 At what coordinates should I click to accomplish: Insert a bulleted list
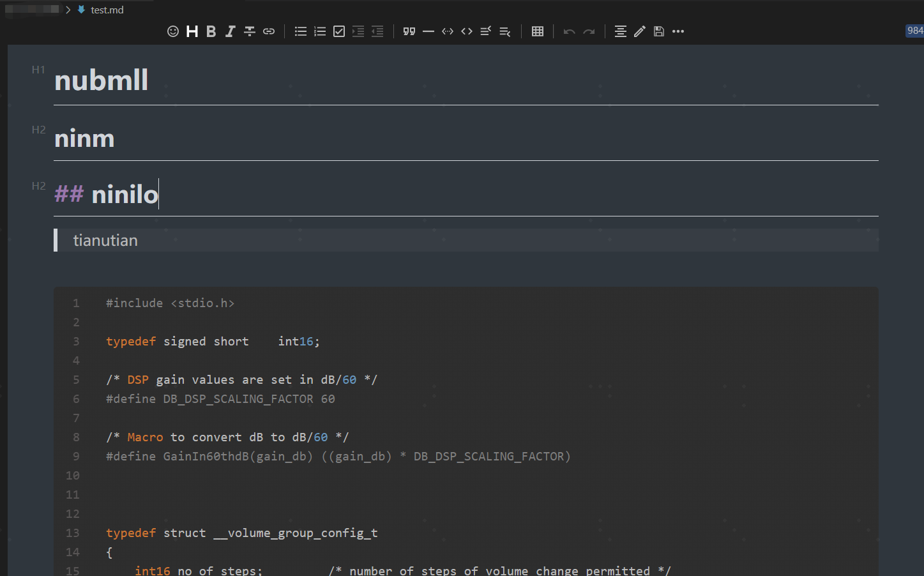coord(301,31)
